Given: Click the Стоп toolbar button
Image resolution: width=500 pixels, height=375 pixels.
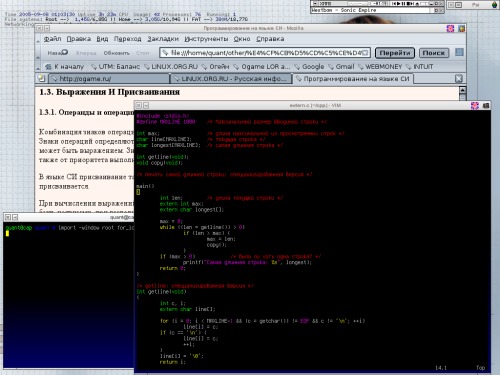Looking at the screenshot, I should tap(143, 53).
